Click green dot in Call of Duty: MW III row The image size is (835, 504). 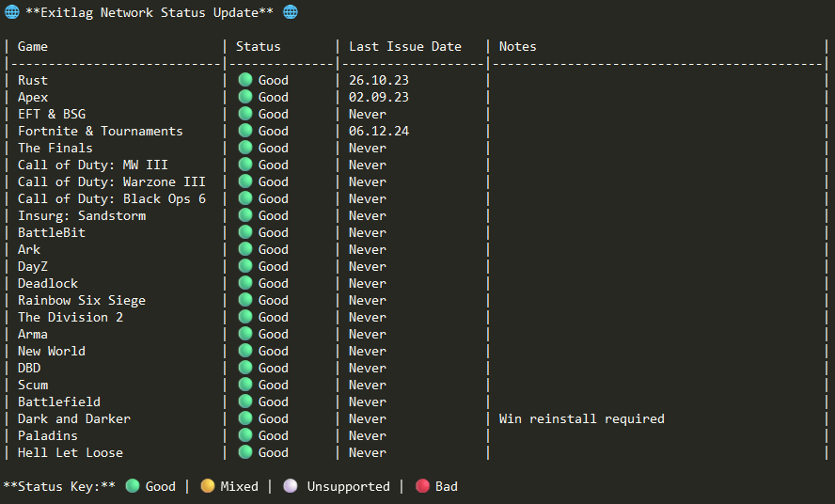(x=245, y=165)
